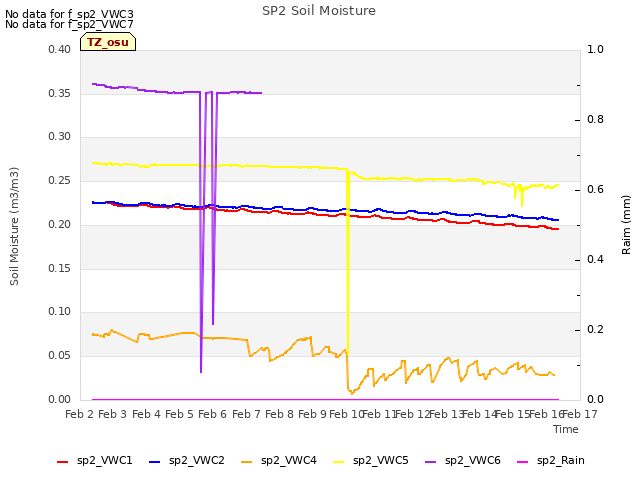The image size is (640, 480).
Task: Click the 0.00 left axis value
Action: [59, 399]
